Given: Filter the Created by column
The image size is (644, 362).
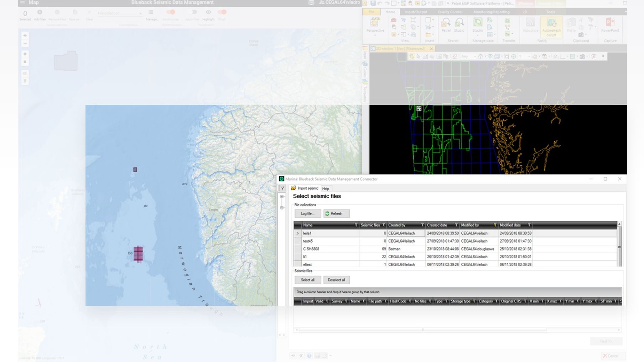Looking at the screenshot, I should pos(422,225).
